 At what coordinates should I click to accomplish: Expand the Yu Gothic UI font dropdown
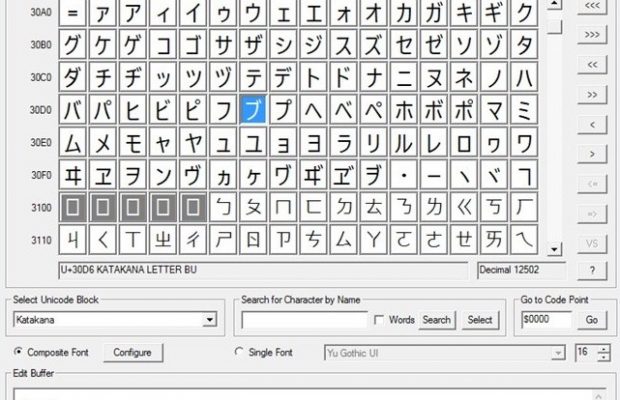tap(559, 353)
